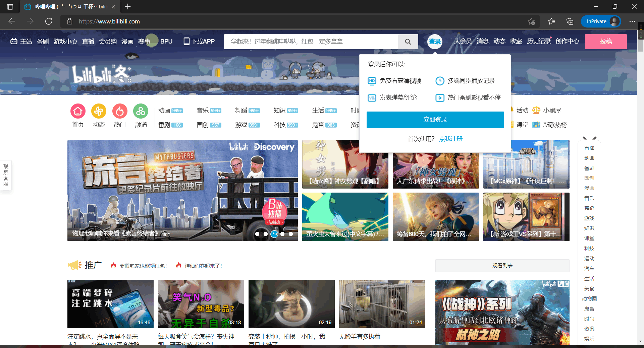The width and height of the screenshot is (644, 348).
Task: Open a new browser tab
Action: tap(127, 7)
